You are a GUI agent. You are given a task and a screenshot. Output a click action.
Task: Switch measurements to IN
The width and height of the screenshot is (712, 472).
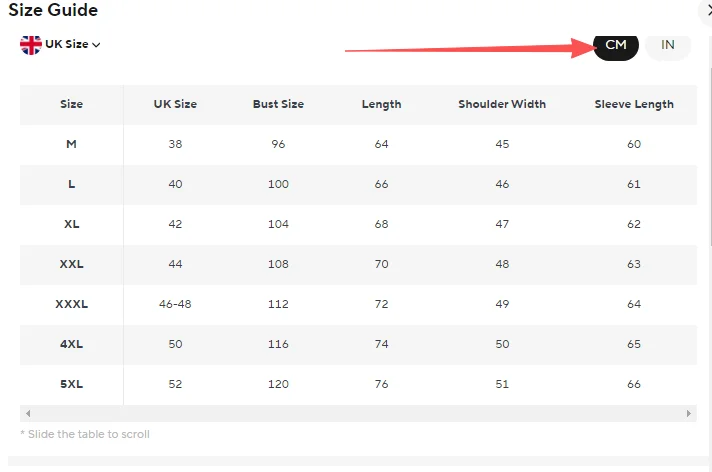(x=668, y=45)
